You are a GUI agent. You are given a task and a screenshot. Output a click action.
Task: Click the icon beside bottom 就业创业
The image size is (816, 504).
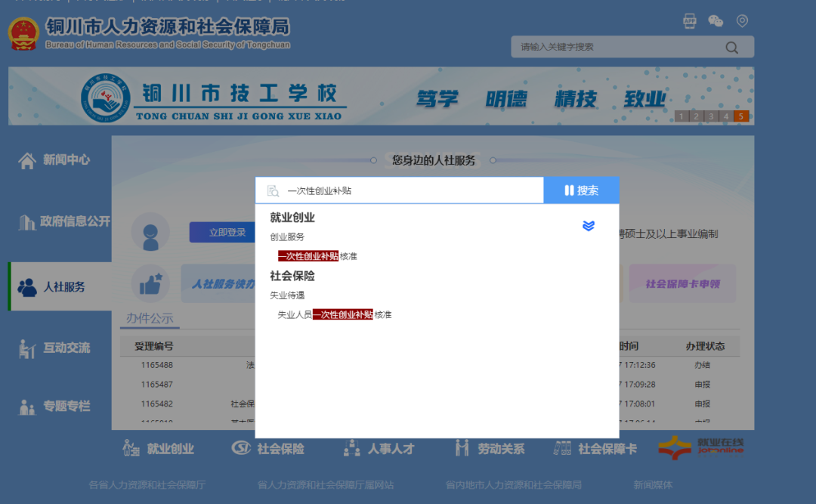coord(131,448)
